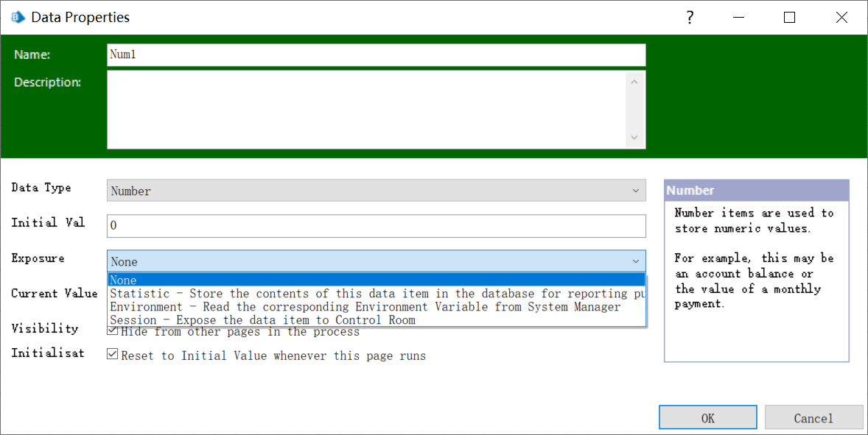Click the Visibility label
This screenshot has width=868, height=435.
click(44, 328)
